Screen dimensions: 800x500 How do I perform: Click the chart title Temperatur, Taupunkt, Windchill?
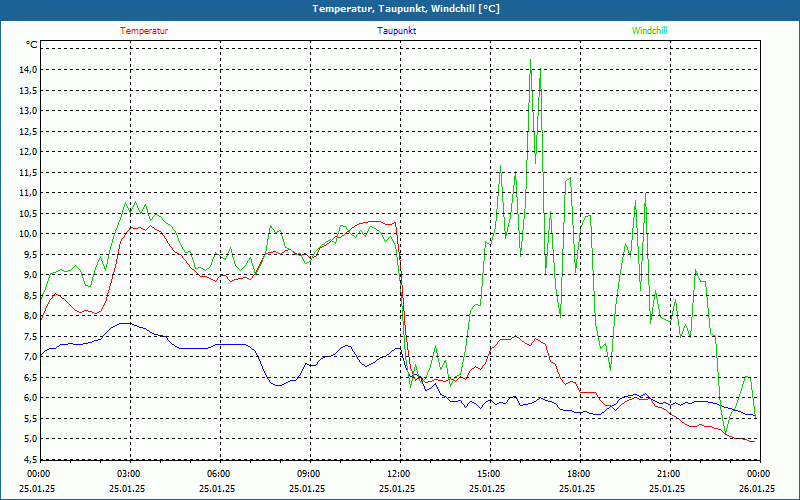(x=406, y=9)
